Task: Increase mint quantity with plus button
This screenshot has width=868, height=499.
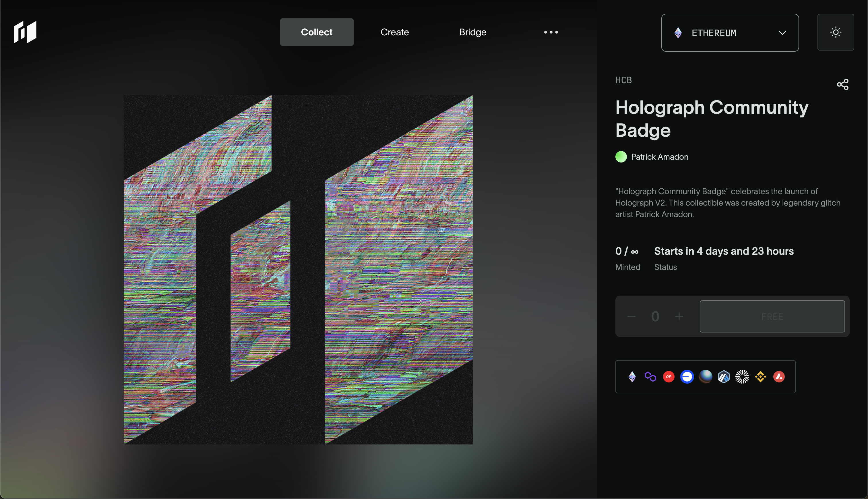Action: click(x=679, y=316)
